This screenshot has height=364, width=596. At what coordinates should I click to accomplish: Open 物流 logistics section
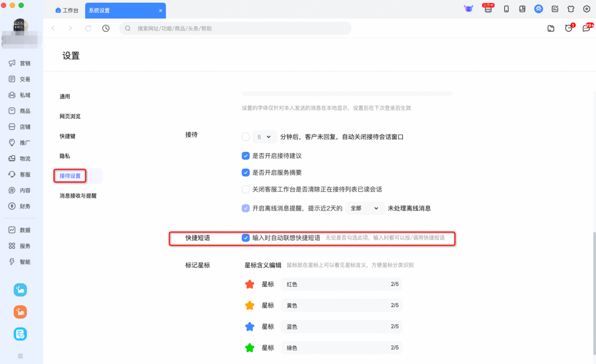(20, 159)
